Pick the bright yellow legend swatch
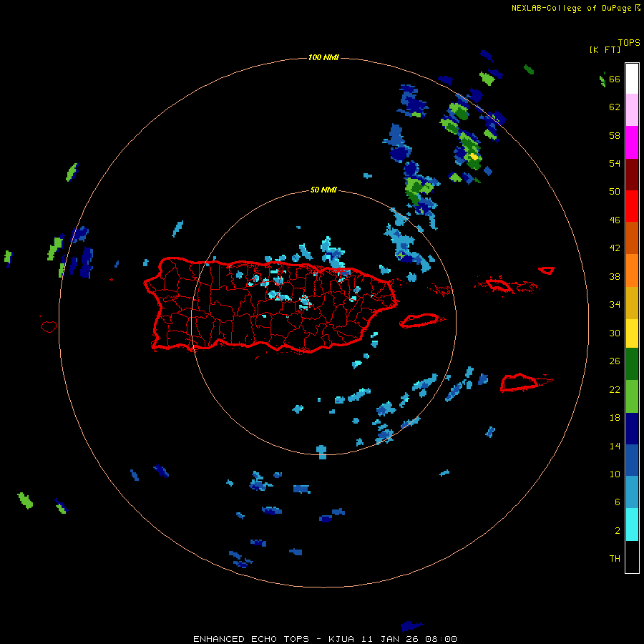 (632, 333)
